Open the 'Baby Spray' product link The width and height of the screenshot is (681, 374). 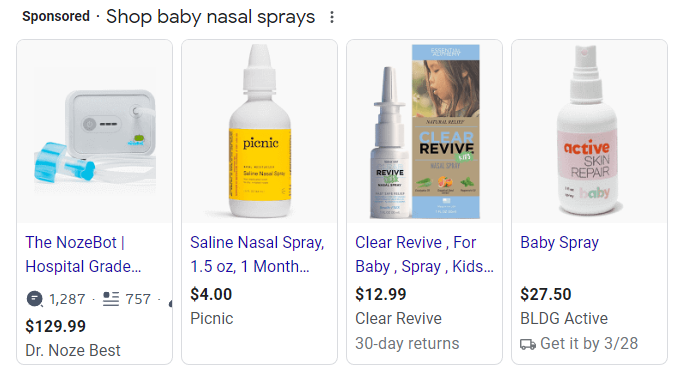[x=559, y=242]
